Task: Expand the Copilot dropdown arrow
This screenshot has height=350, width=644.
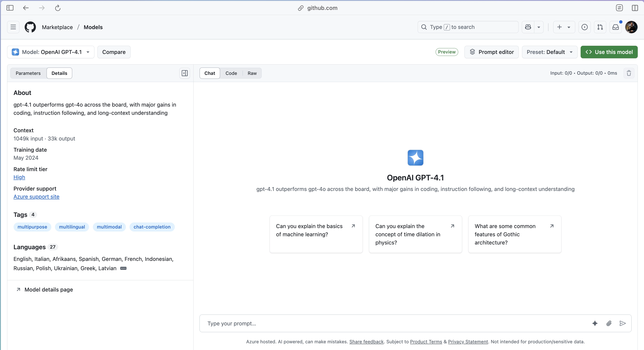Action: (x=539, y=27)
